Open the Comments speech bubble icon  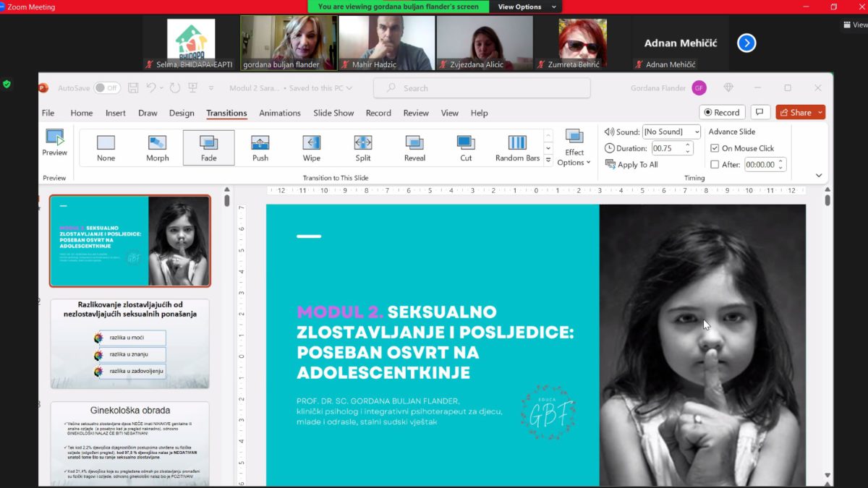point(759,112)
